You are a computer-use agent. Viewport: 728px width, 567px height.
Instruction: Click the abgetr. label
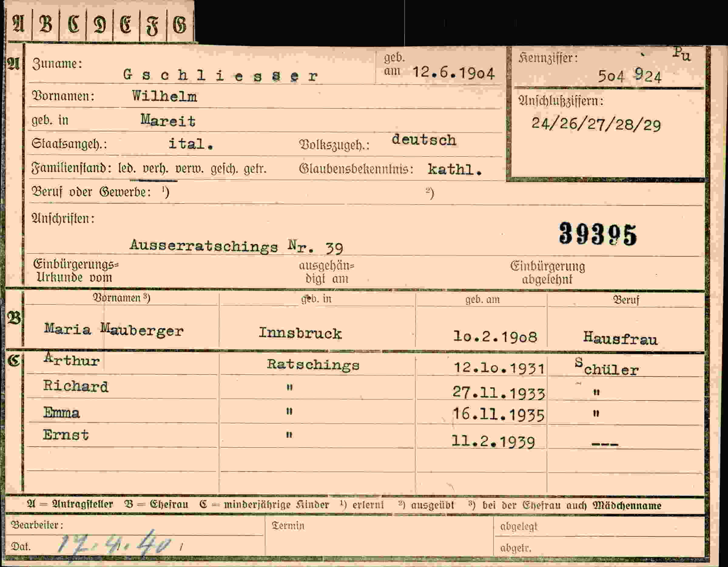[x=515, y=548]
